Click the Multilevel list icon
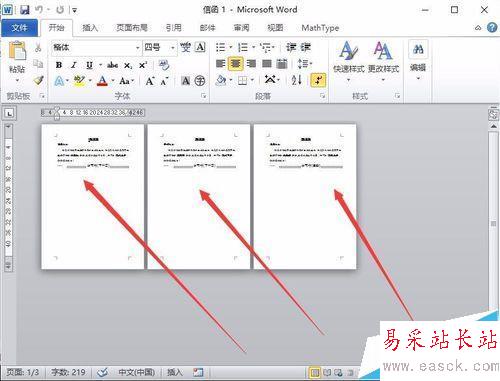The height and width of the screenshot is (381, 500). click(x=265, y=47)
